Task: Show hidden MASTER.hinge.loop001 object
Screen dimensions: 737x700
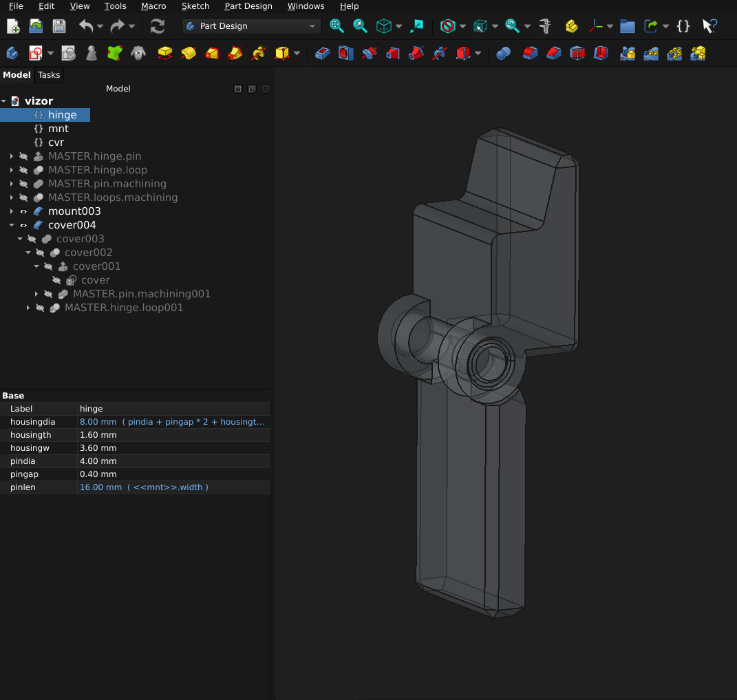Action: pyautogui.click(x=41, y=308)
